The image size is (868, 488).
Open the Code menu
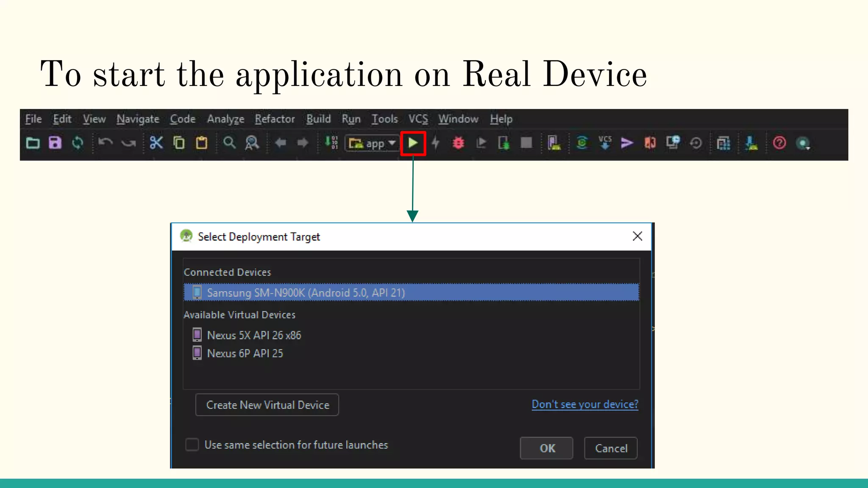[183, 119]
